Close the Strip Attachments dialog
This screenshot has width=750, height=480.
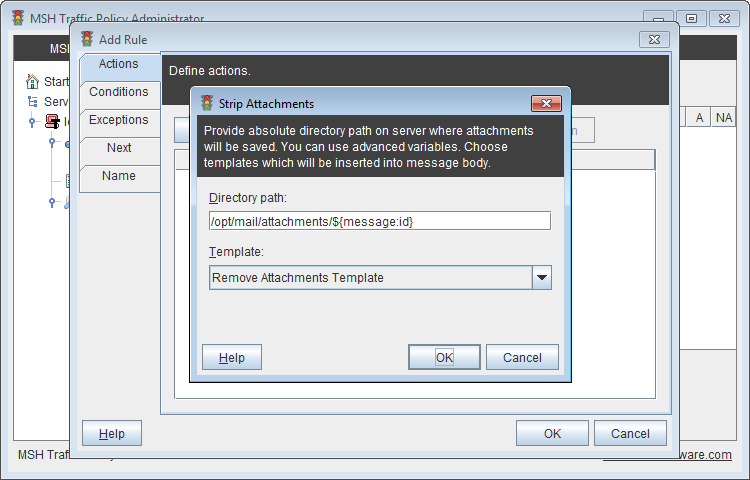point(546,103)
